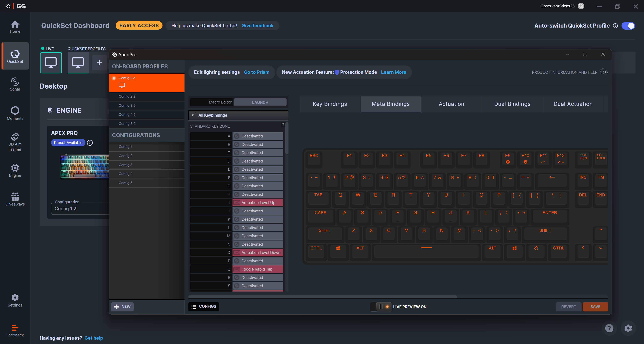Image resolution: width=644 pixels, height=344 pixels.
Task: Open product information and help icon
Action: [604, 72]
